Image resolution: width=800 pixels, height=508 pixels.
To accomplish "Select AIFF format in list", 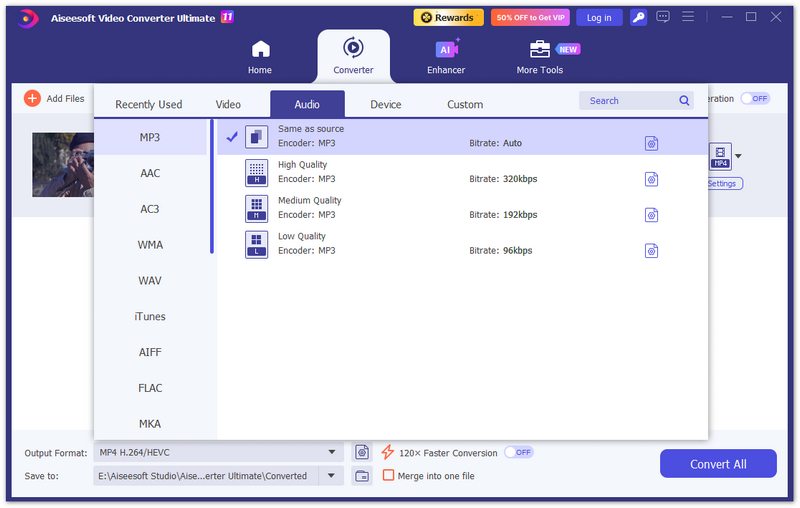I will (x=150, y=352).
